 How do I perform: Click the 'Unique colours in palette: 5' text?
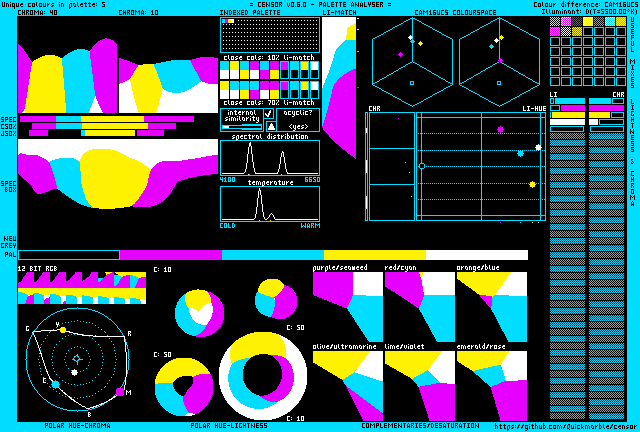tap(53, 4)
